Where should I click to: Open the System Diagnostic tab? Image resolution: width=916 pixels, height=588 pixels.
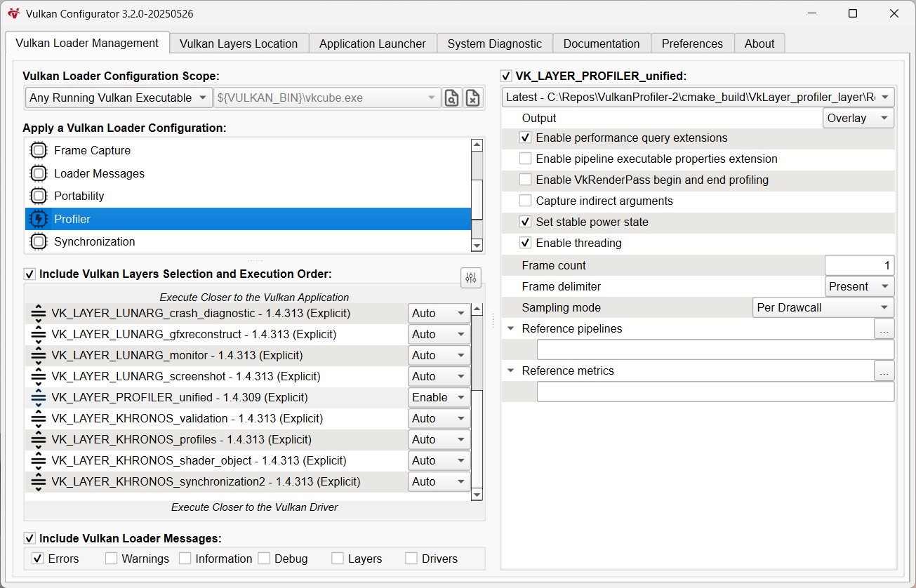click(495, 44)
